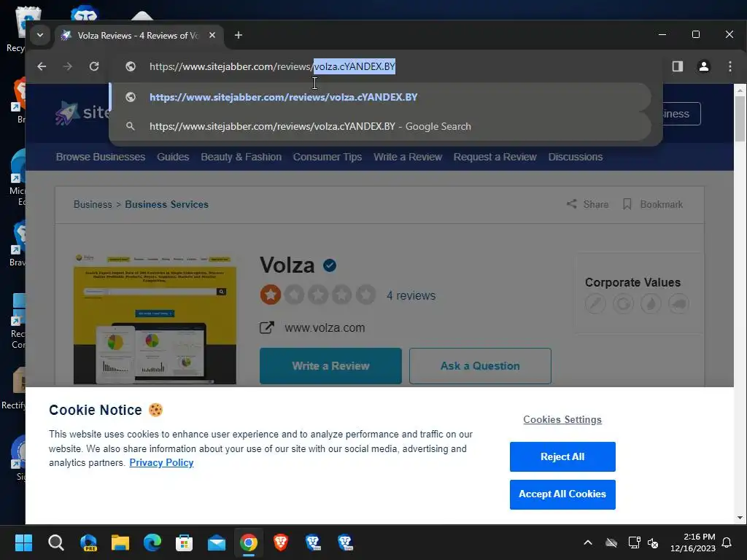Click inside the address bar URL

273,66
